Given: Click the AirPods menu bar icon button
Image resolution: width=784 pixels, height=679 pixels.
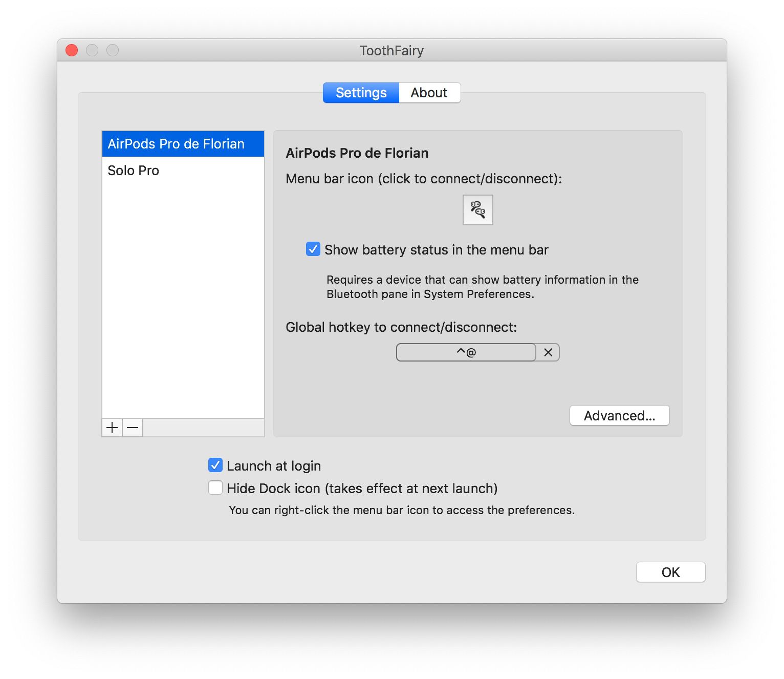Looking at the screenshot, I should [477, 210].
